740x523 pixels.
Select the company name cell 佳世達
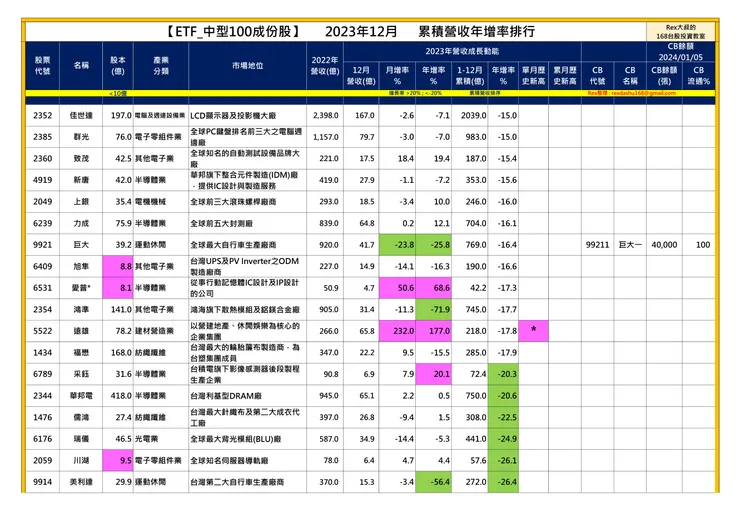pos(81,116)
